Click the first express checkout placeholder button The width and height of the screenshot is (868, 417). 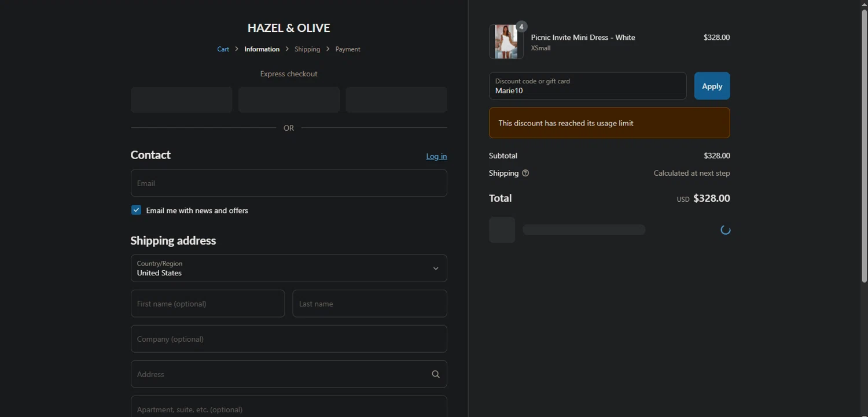[182, 99]
